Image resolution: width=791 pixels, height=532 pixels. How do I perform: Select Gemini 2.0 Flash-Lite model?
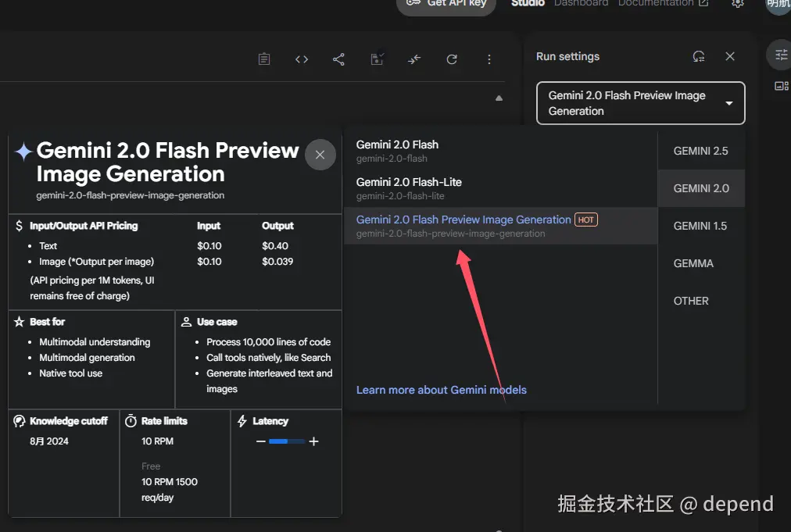coord(500,188)
